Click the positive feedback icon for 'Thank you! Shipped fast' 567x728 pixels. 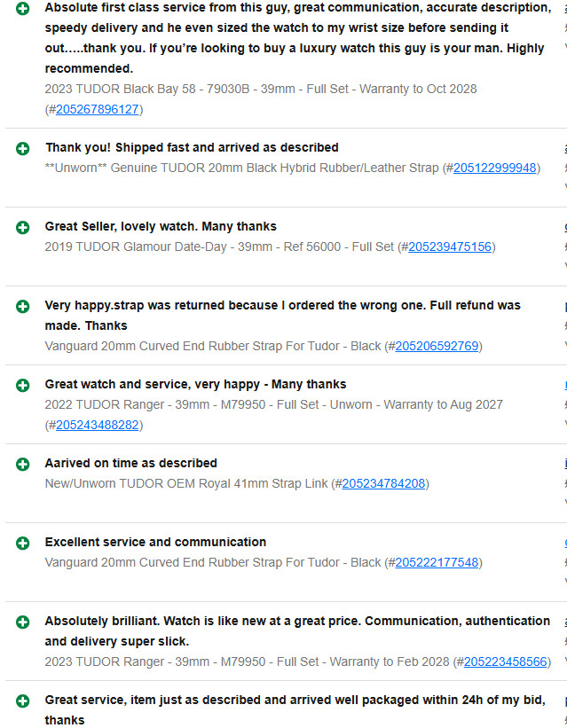click(22, 149)
